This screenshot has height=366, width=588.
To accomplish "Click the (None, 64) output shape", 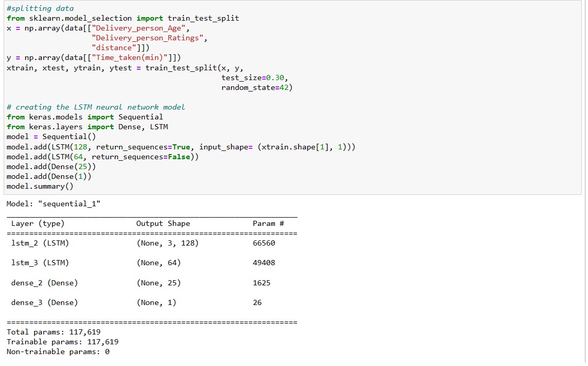I will click(159, 263).
